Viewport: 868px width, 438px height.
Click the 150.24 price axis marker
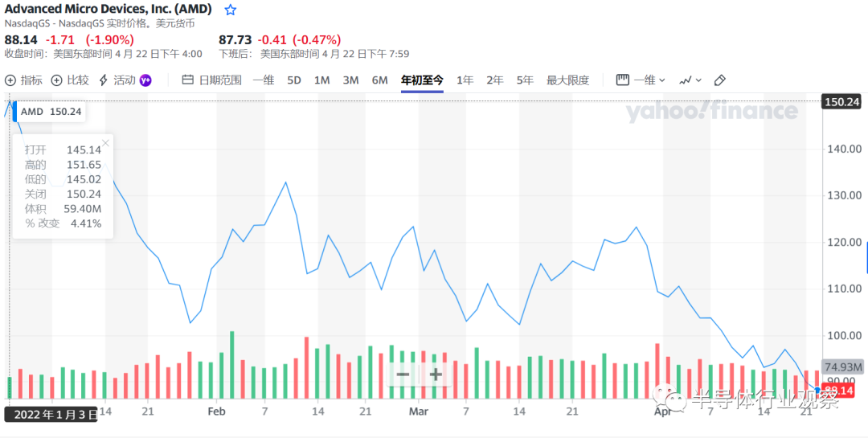click(842, 102)
